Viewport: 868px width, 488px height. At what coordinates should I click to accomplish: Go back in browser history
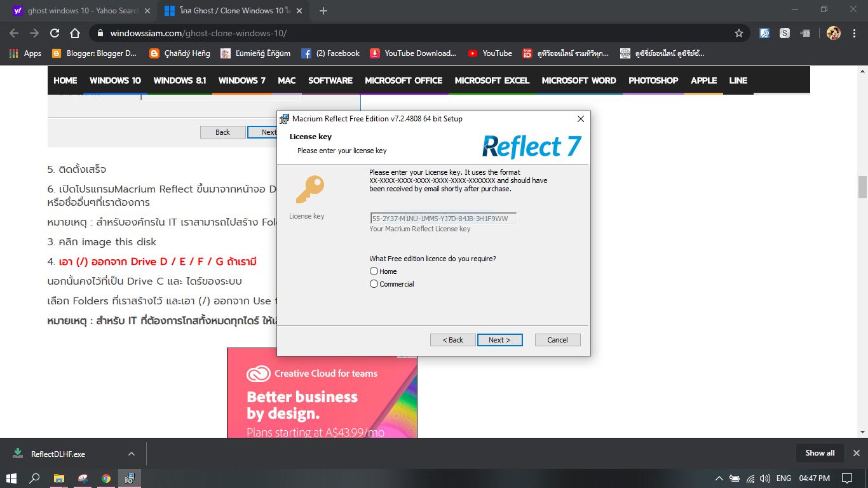pyautogui.click(x=14, y=33)
